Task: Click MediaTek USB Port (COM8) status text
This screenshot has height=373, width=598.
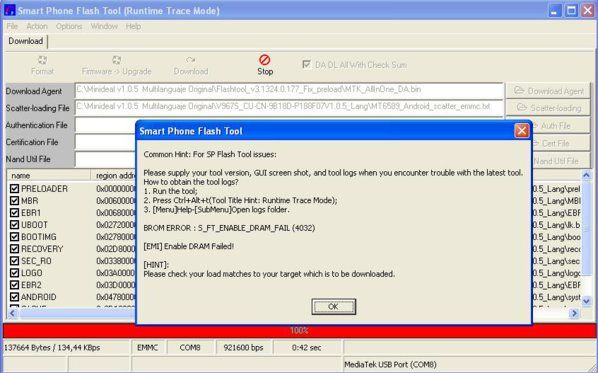Action: tap(390, 364)
